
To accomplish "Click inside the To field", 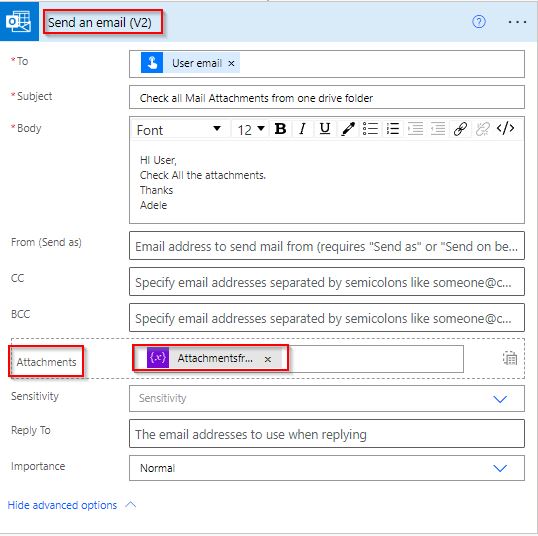I will [x=327, y=64].
